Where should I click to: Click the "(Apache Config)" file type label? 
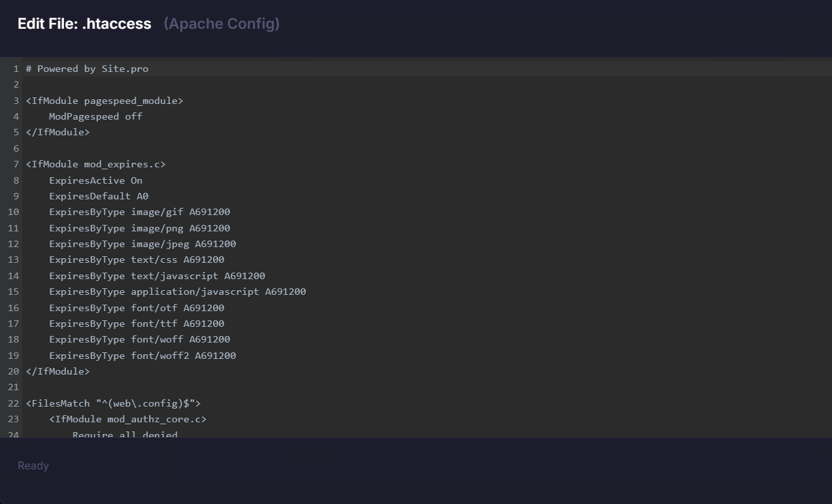click(x=222, y=24)
